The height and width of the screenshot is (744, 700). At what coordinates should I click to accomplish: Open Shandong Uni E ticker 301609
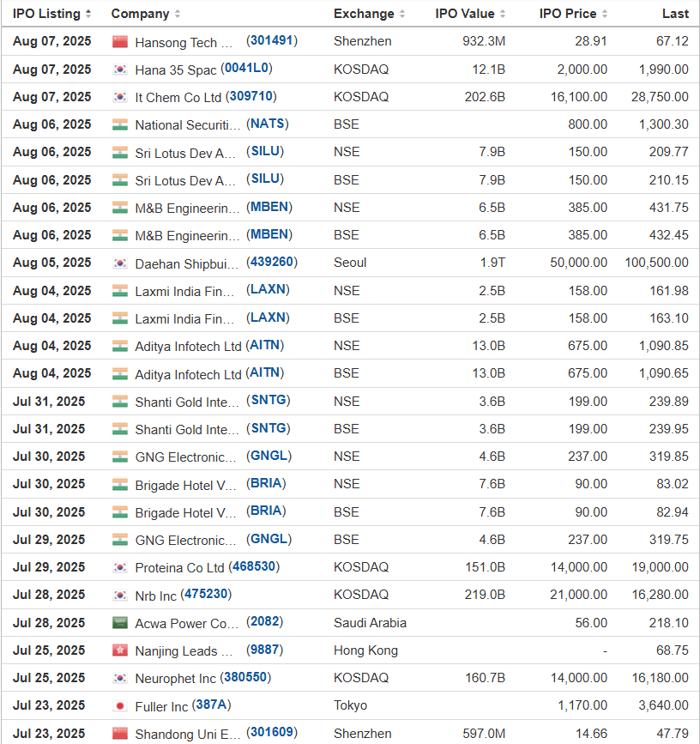point(272,732)
